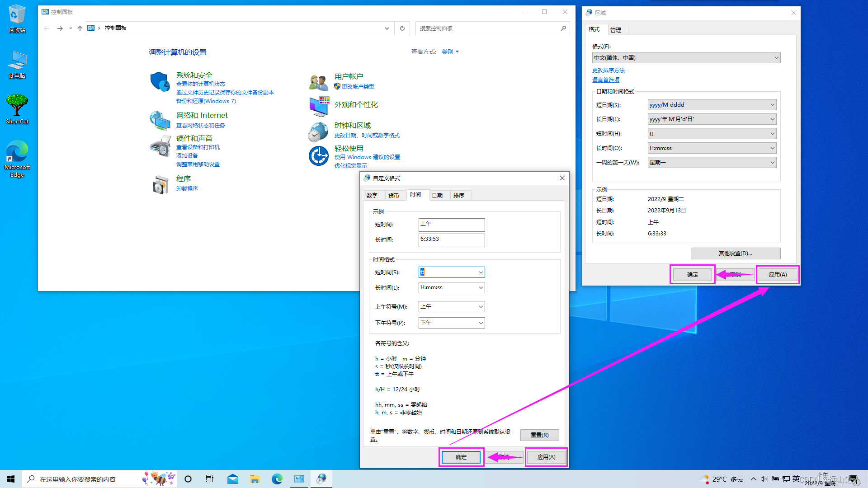The image size is (868, 488).
Task: Open Hardware and Sound printer icon
Action: [160, 145]
